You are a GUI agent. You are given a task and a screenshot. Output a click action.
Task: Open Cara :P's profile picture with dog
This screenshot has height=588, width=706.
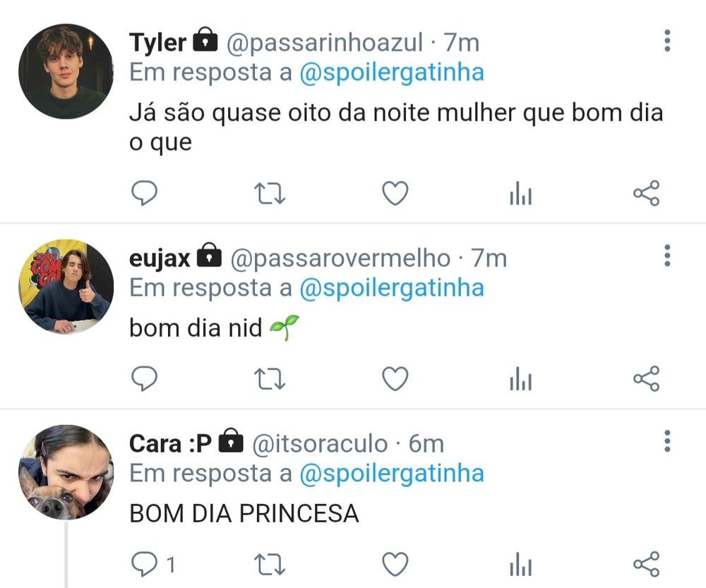66,472
